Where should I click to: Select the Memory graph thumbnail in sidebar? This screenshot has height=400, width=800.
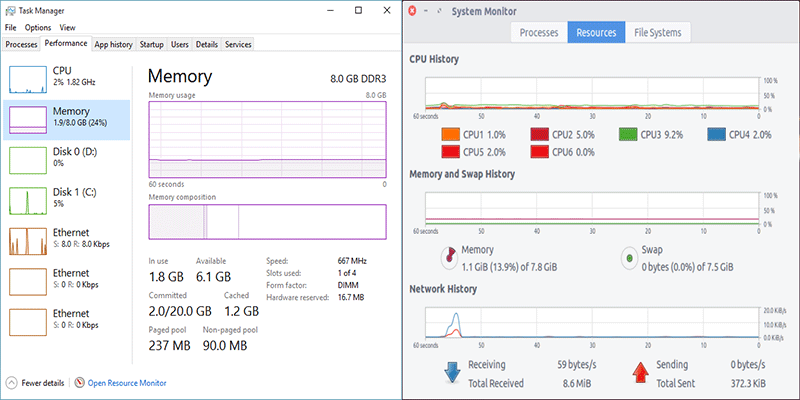point(28,120)
